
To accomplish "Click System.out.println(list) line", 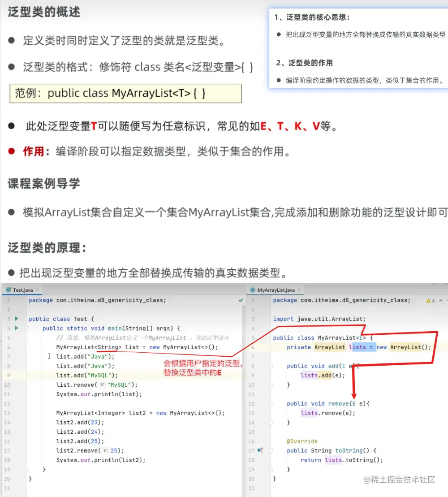I will tap(99, 394).
